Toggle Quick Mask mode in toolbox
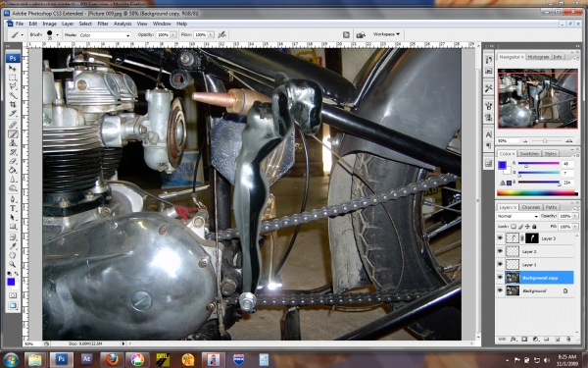588x368 pixels. [x=13, y=295]
